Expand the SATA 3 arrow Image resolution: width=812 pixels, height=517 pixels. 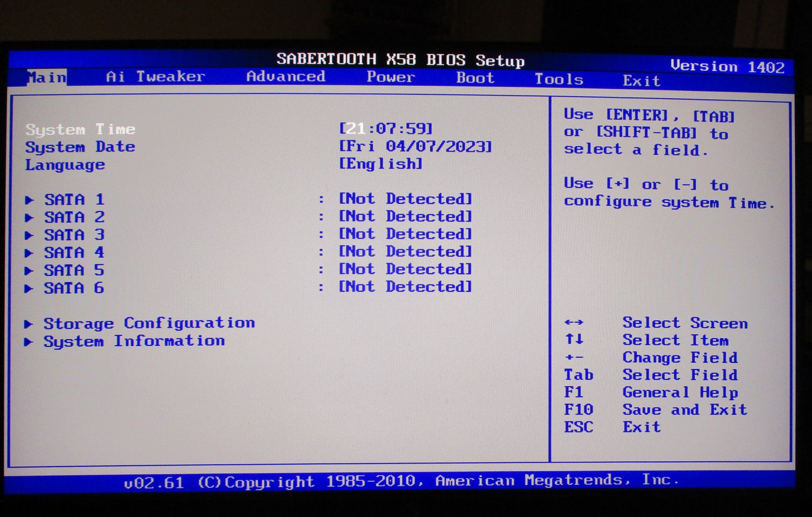[29, 235]
